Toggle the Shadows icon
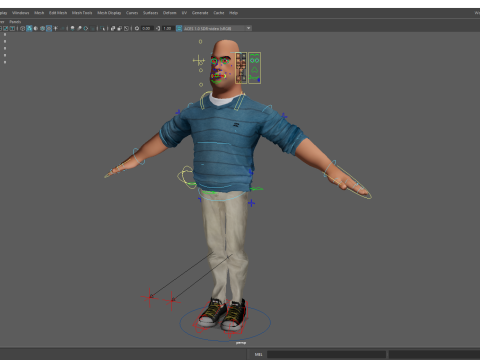The image size is (480, 360). [62, 28]
